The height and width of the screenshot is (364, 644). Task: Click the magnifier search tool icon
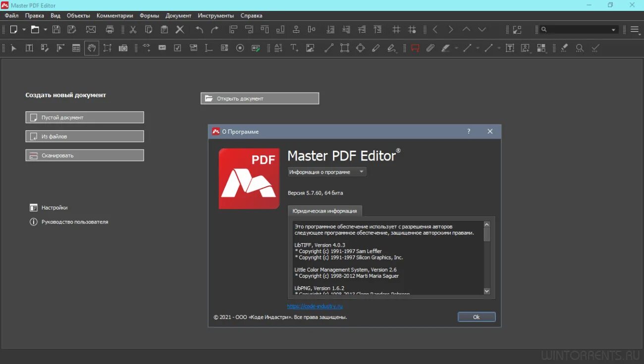(580, 48)
